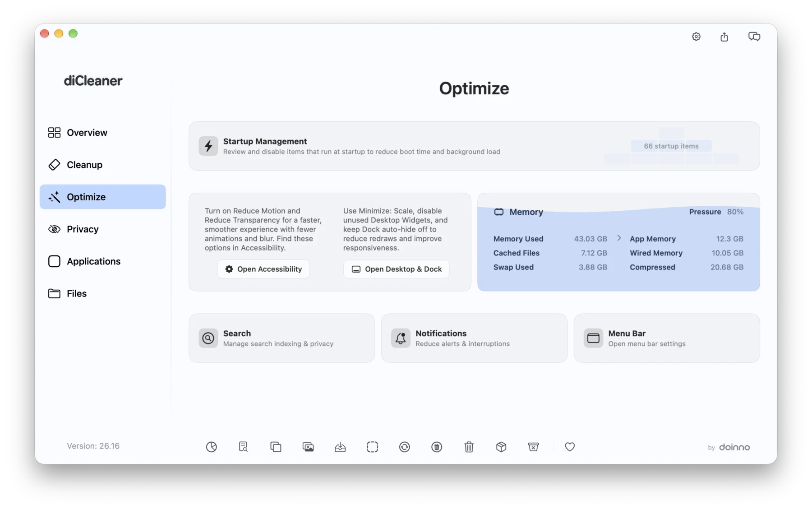Click the Memory panel header

click(x=519, y=212)
